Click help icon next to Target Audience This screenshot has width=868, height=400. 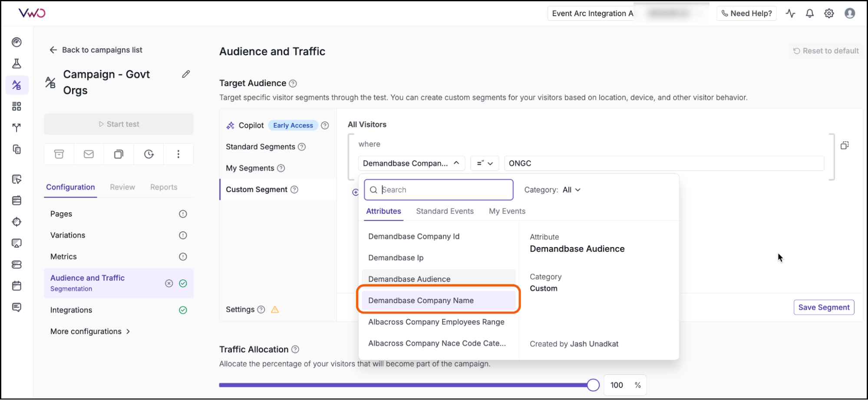[293, 83]
